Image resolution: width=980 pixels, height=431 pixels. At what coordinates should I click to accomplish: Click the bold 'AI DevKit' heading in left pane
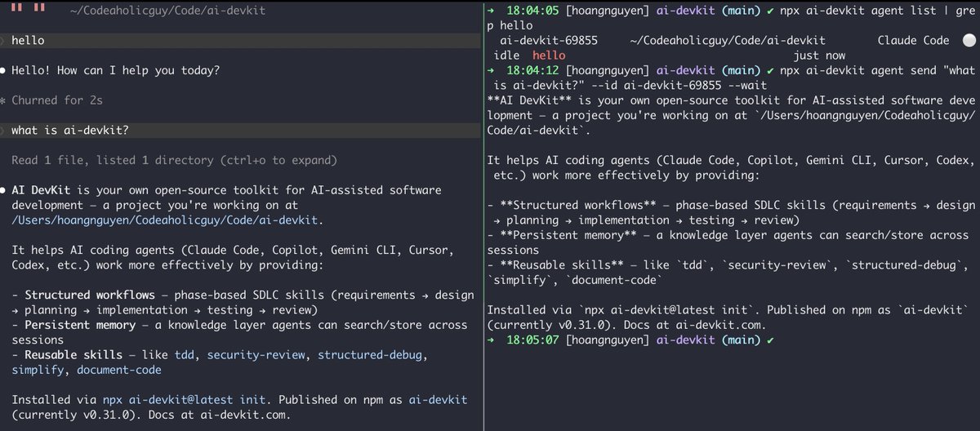pyautogui.click(x=41, y=190)
